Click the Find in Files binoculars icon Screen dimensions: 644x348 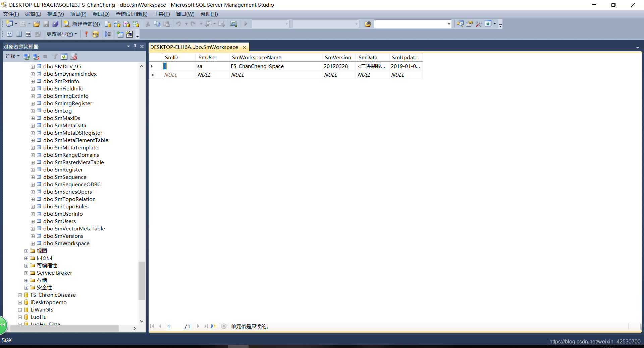368,24
